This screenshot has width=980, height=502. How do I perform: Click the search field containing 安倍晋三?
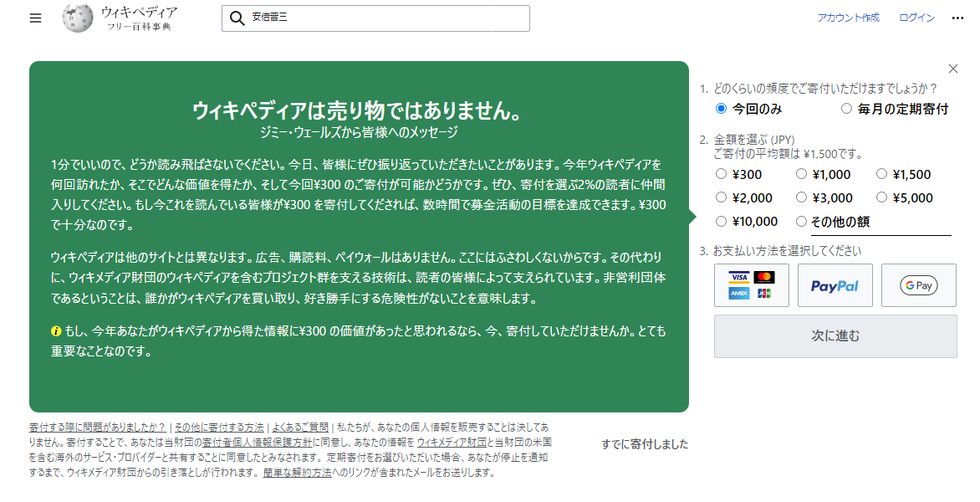(x=375, y=18)
